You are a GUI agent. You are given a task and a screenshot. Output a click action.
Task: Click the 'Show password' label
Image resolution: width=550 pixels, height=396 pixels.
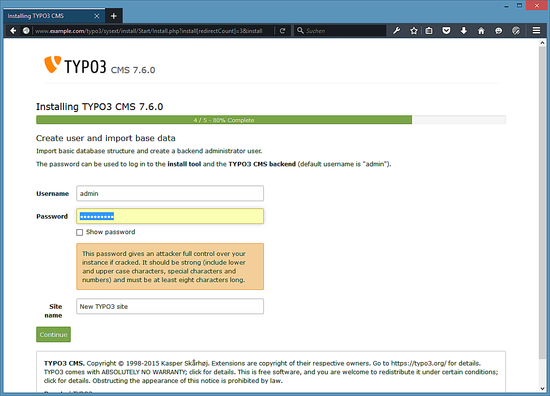pos(110,232)
